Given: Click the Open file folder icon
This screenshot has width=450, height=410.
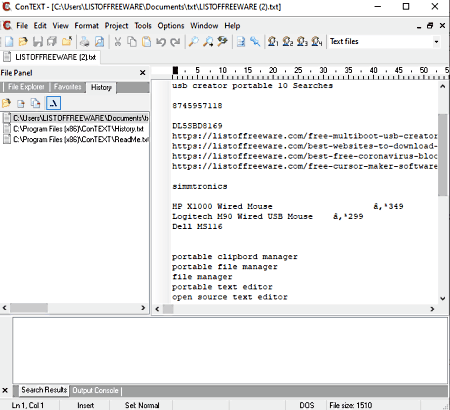Looking at the screenshot, I should [x=23, y=42].
